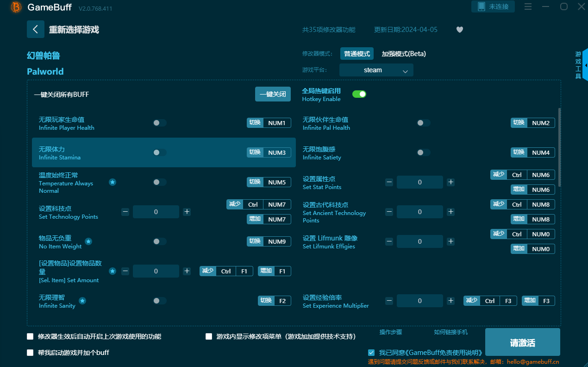
Task: Click Lifmunk Effigies value field
Action: [420, 241]
